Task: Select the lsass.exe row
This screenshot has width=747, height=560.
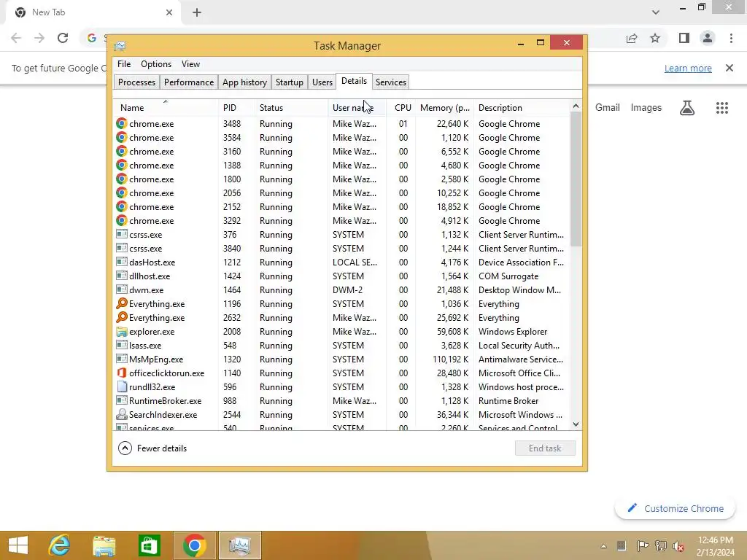Action: (341, 345)
